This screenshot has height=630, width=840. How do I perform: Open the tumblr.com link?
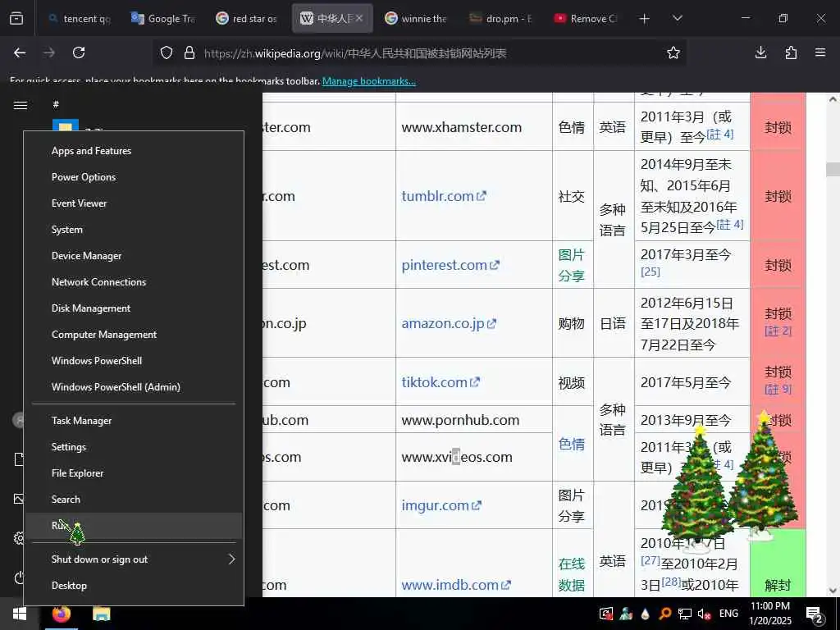444,196
